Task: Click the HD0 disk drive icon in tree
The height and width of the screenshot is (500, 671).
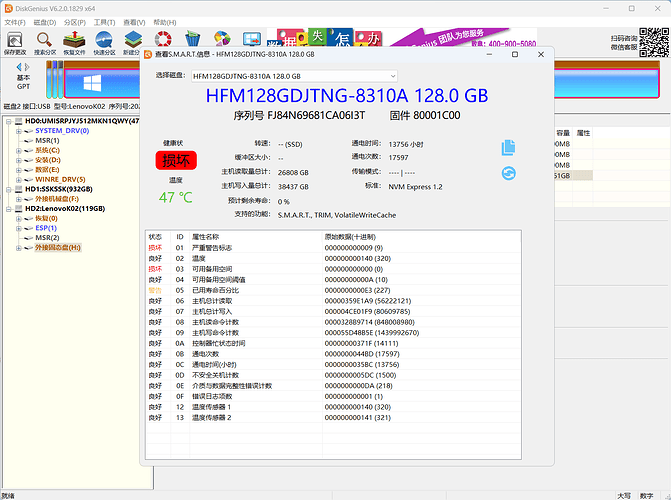Action: 18,121
